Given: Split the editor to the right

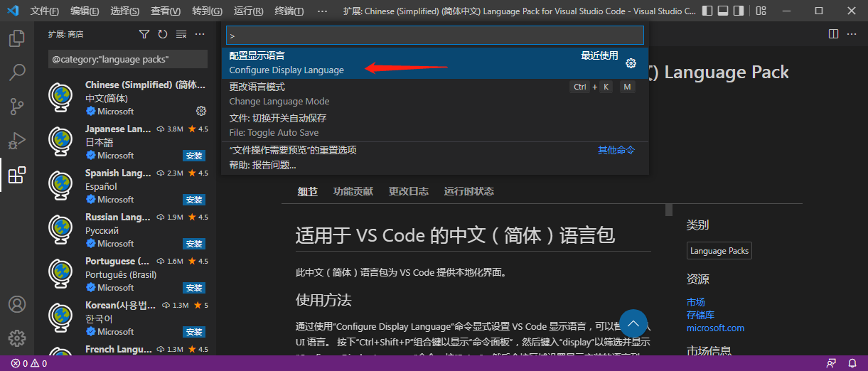Looking at the screenshot, I should click(834, 34).
